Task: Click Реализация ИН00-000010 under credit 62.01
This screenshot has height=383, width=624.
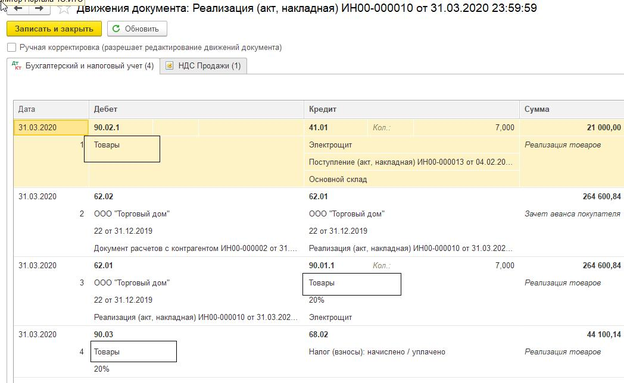Action: (411, 248)
